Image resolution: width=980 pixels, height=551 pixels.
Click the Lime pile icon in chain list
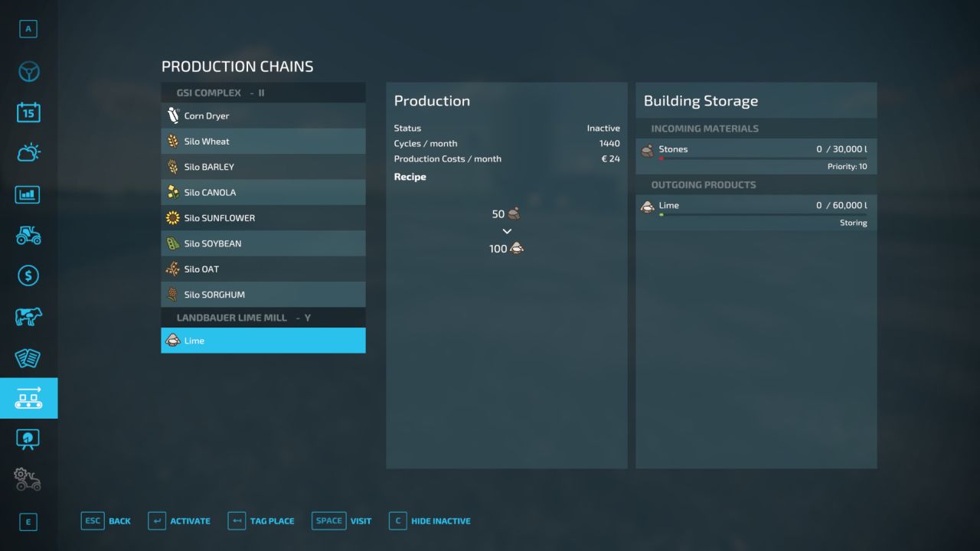pyautogui.click(x=173, y=341)
